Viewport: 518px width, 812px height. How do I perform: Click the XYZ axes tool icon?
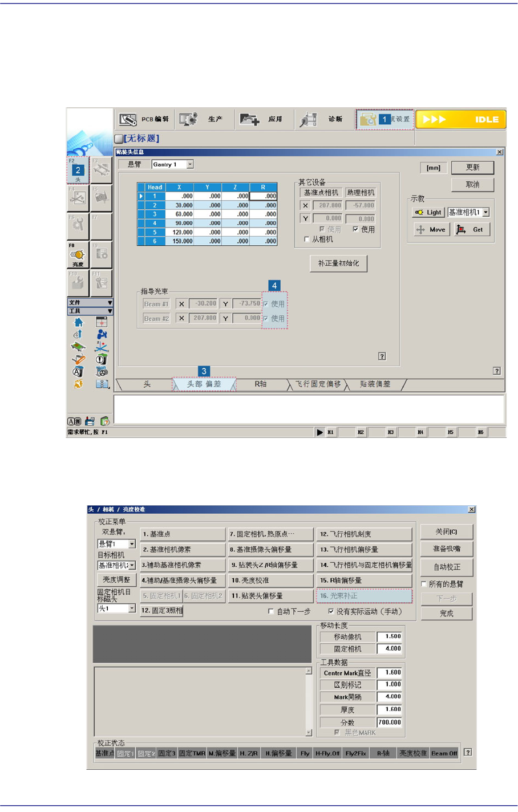pos(102,347)
